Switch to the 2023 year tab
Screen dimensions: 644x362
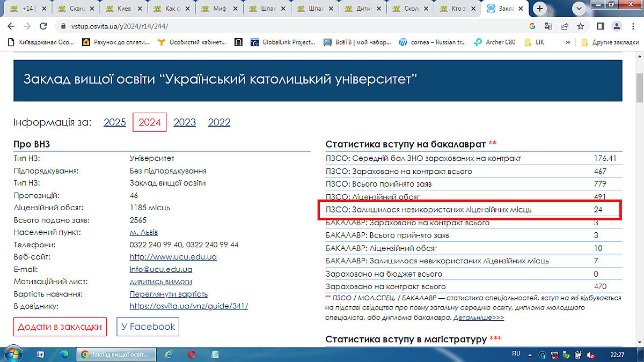tap(185, 122)
